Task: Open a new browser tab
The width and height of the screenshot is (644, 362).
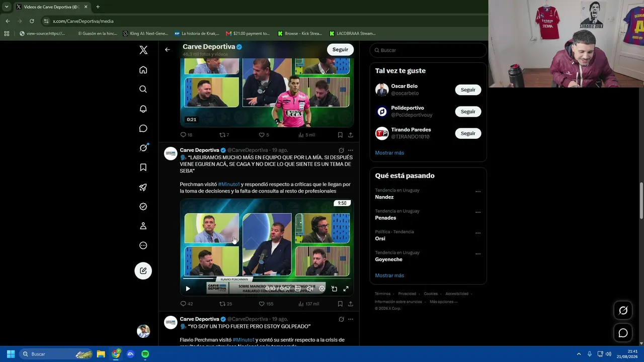Action: click(x=98, y=7)
